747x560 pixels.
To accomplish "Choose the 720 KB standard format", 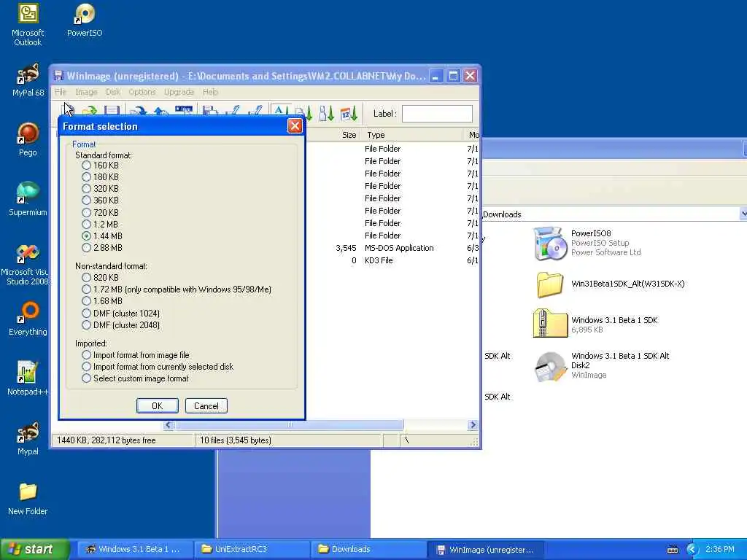I will (x=86, y=212).
